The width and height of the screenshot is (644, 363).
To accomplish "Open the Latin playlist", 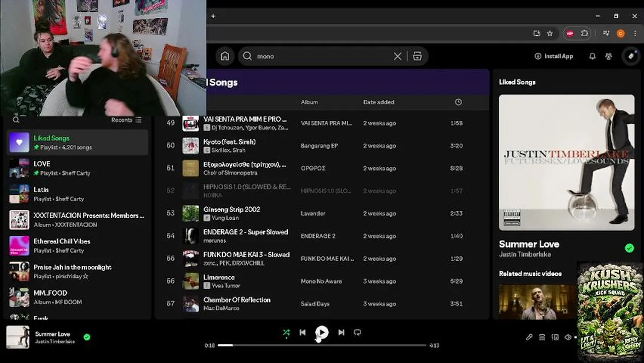I will pyautogui.click(x=78, y=194).
